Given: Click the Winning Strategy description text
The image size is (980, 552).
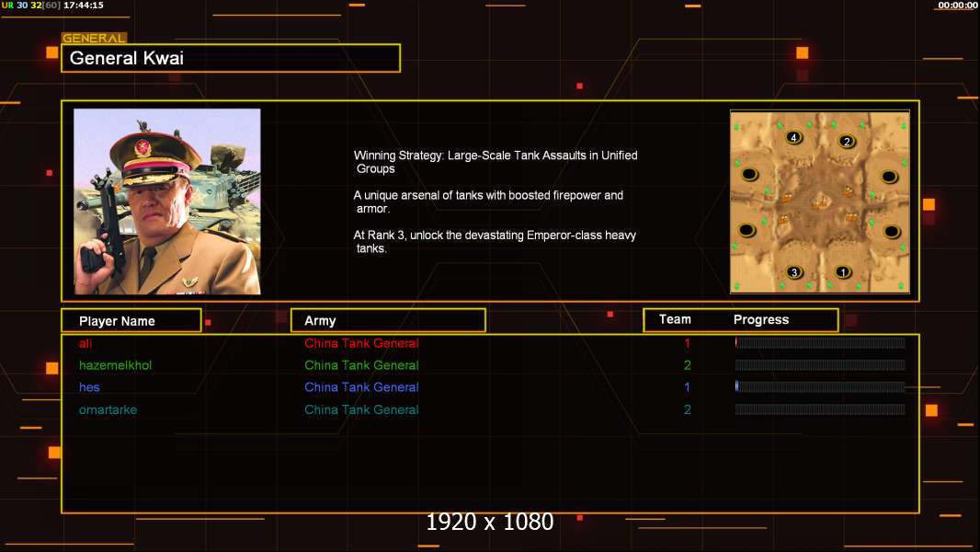Looking at the screenshot, I should [x=496, y=162].
